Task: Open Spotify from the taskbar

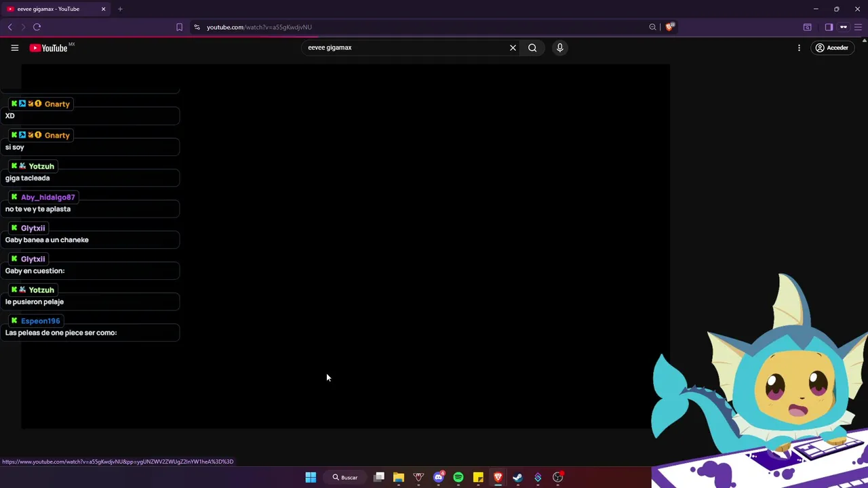Action: click(x=458, y=477)
